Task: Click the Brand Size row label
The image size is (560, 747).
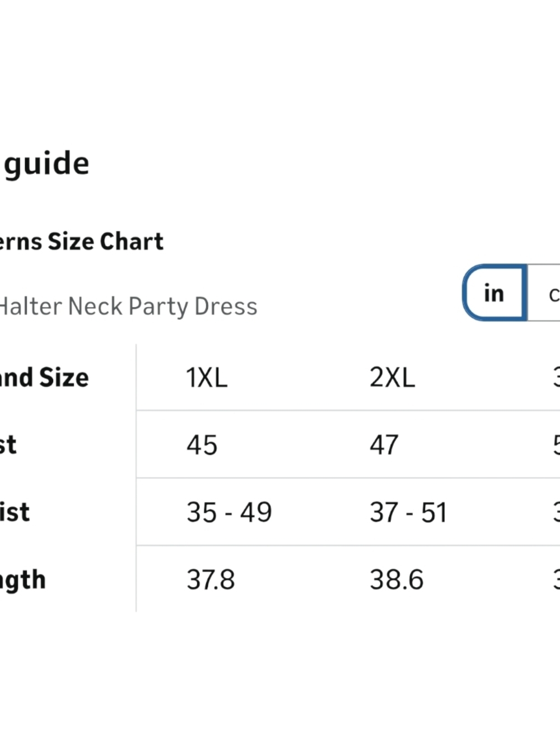Action: (x=44, y=378)
